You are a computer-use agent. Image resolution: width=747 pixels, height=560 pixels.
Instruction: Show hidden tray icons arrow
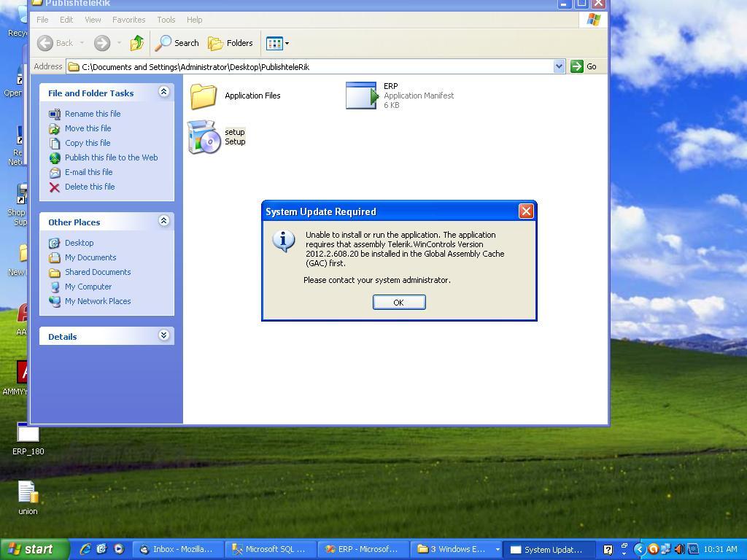[x=640, y=550]
